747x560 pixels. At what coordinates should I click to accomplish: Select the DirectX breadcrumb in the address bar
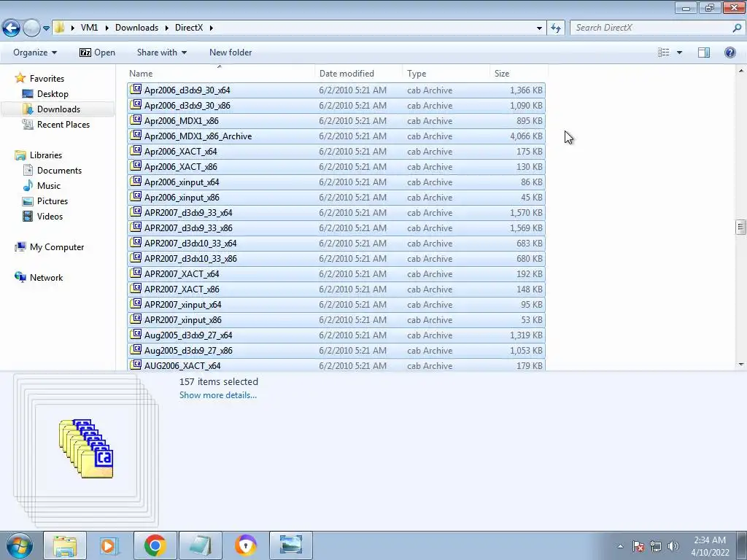(189, 28)
